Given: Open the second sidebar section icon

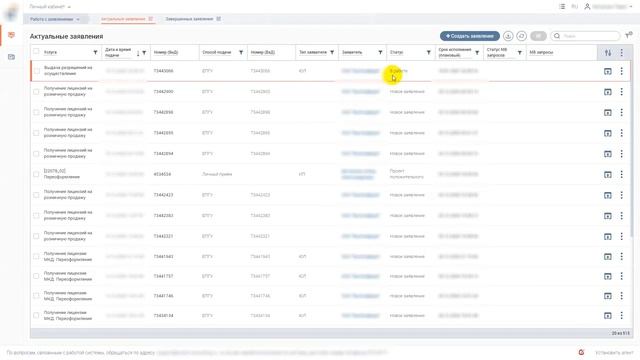Looking at the screenshot, I should (11, 57).
